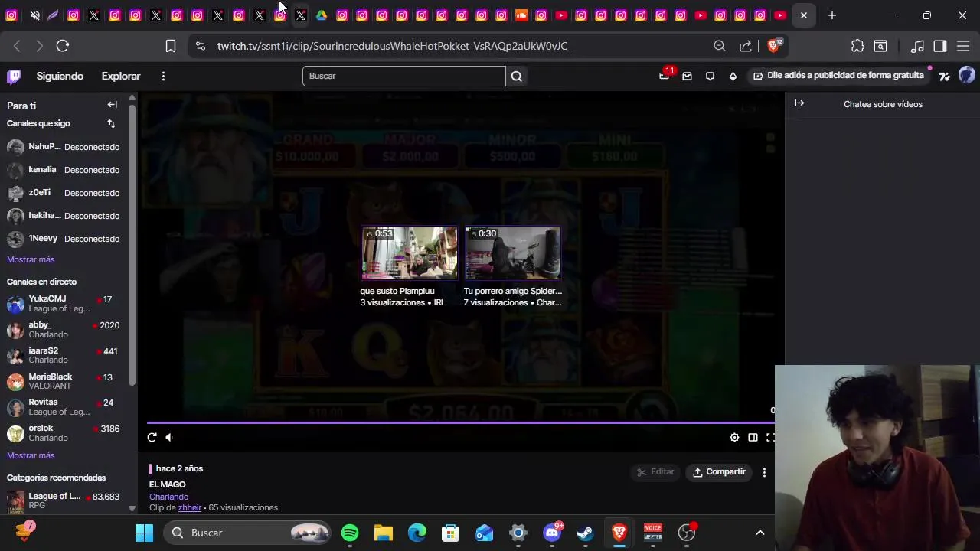980x551 pixels.
Task: Open the browser hamburger main menu
Action: click(963, 46)
